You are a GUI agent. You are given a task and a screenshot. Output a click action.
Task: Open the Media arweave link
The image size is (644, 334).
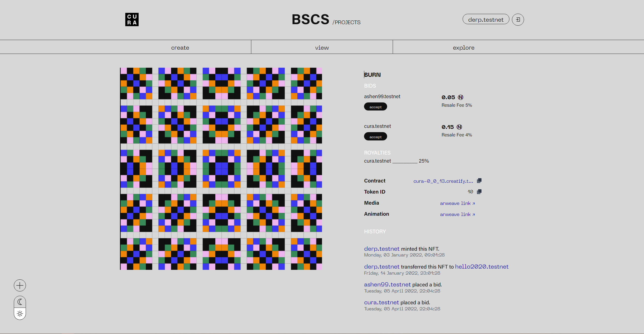pyautogui.click(x=457, y=203)
